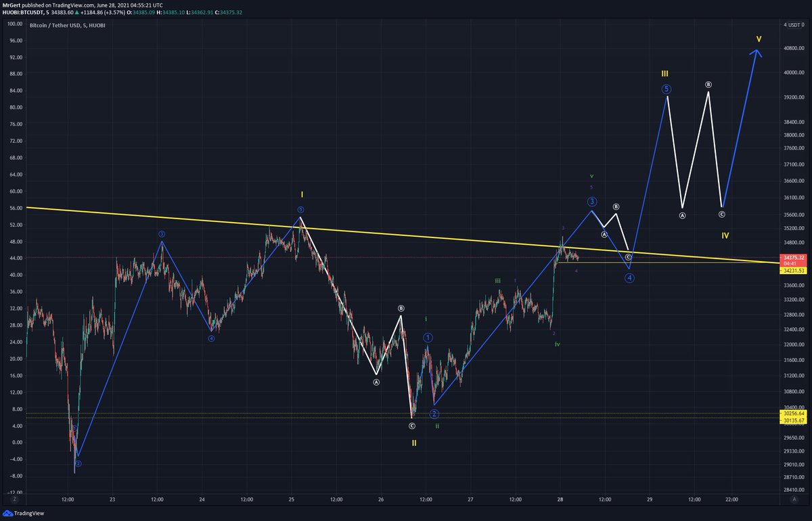Click the 100.00 value on left scale
The height and width of the screenshot is (521, 812).
pyautogui.click(x=15, y=24)
